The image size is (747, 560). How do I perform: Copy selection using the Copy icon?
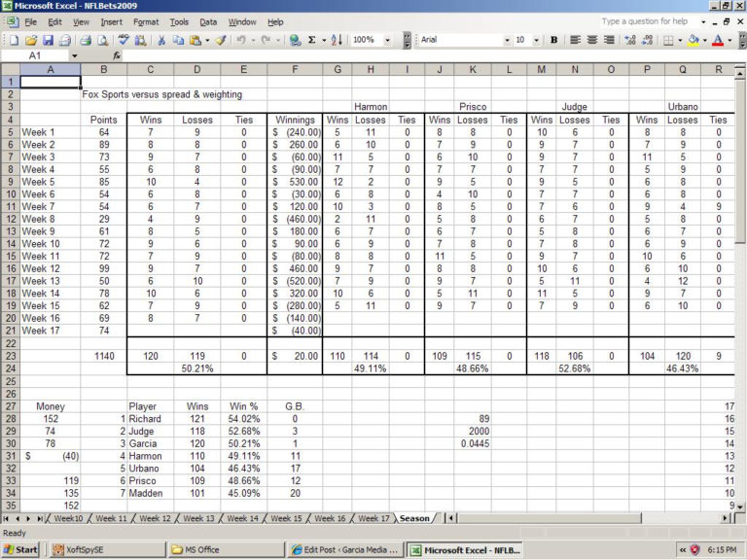[x=178, y=41]
